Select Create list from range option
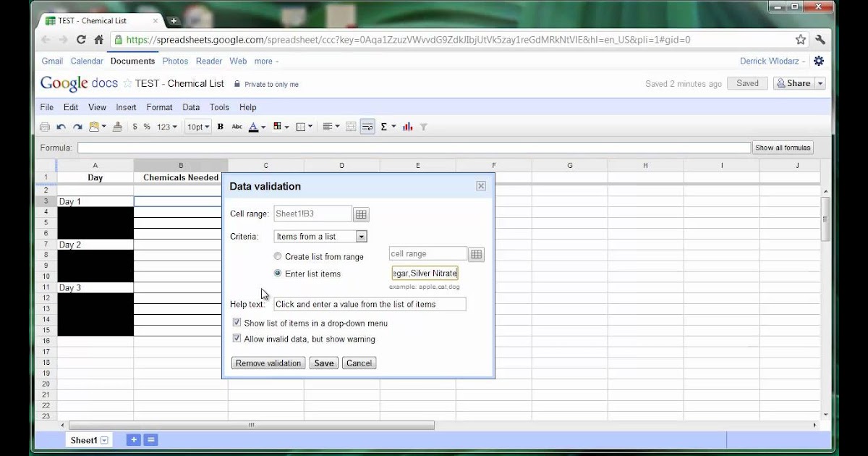 (278, 256)
